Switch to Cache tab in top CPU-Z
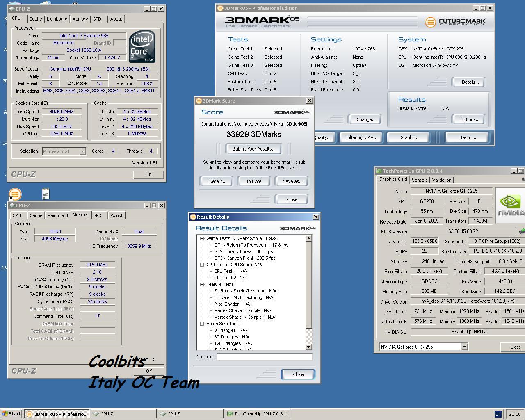The height and width of the screenshot is (420, 525). [x=35, y=19]
